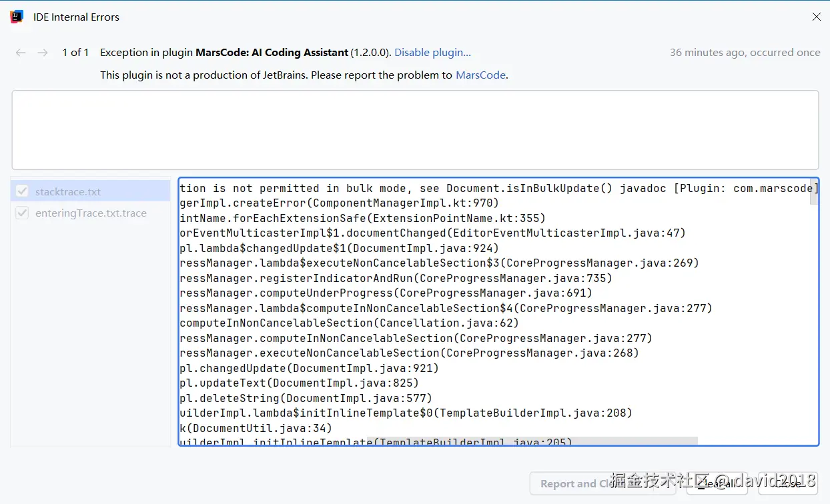Image resolution: width=830 pixels, height=504 pixels.
Task: Click the ExtensionPointName.kt:355 stack line
Action: click(362, 218)
